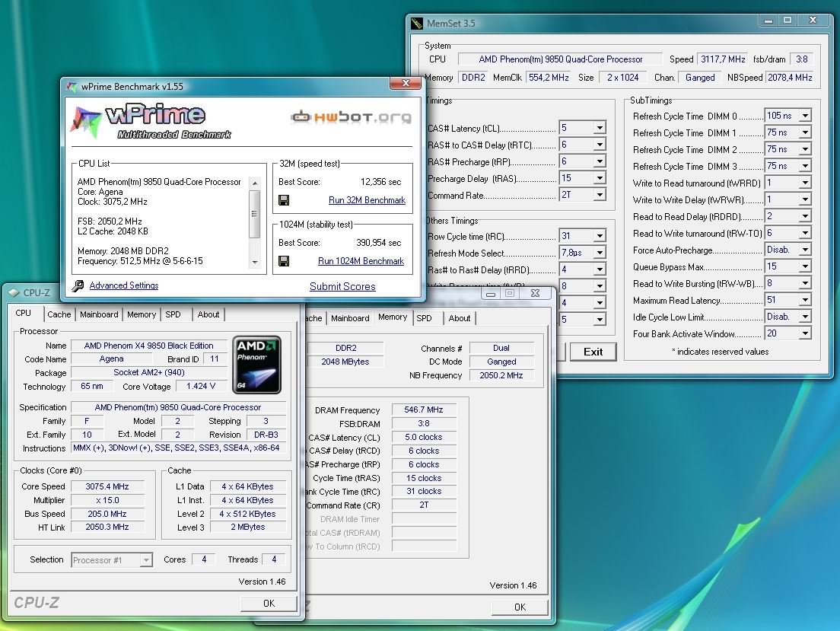Open Row Cycle time (tRC) dropdown
Viewport: 840px width, 631px height.
600,235
